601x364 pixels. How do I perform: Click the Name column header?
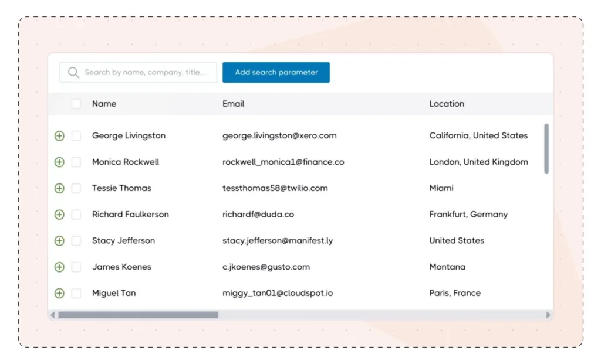[x=104, y=104]
